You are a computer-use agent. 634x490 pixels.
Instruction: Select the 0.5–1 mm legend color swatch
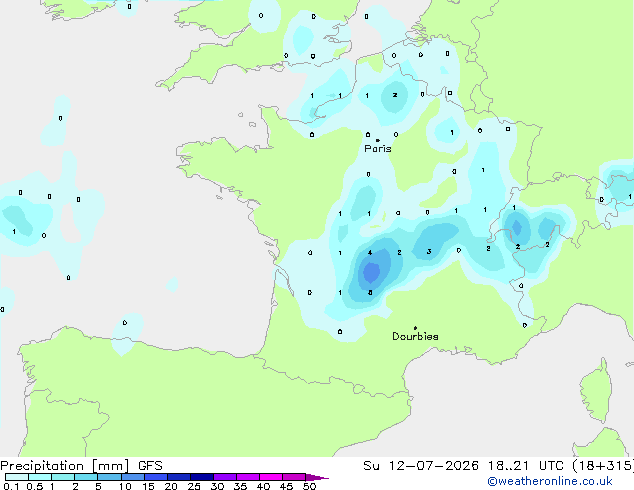40,477
